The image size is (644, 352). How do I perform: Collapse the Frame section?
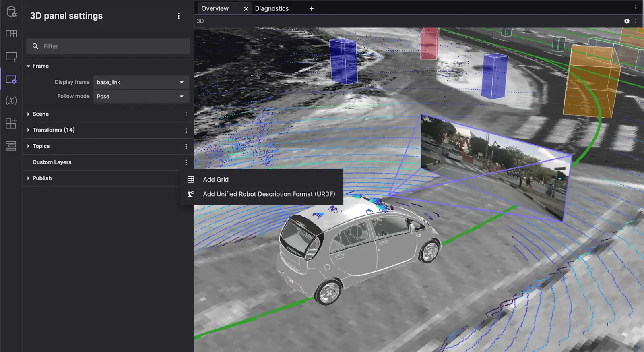pyautogui.click(x=28, y=66)
